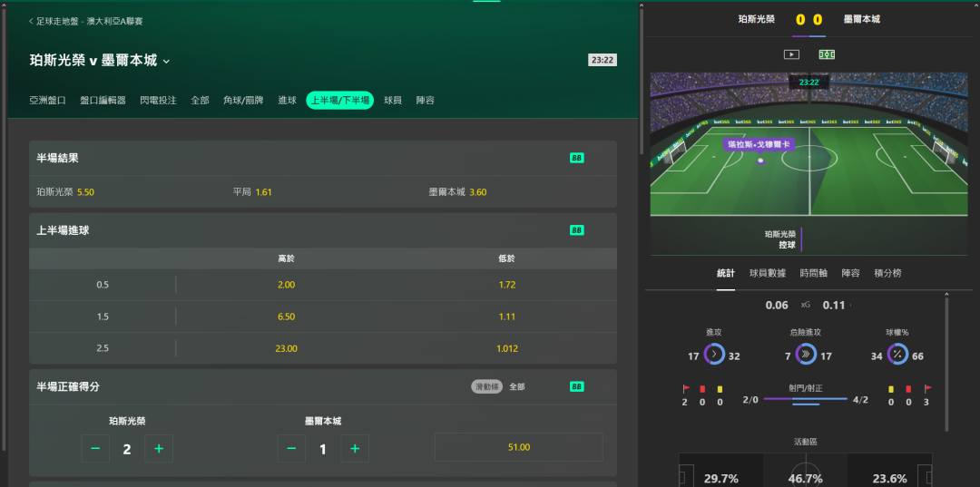Select over 0.5 goals odds 2.00

(286, 285)
